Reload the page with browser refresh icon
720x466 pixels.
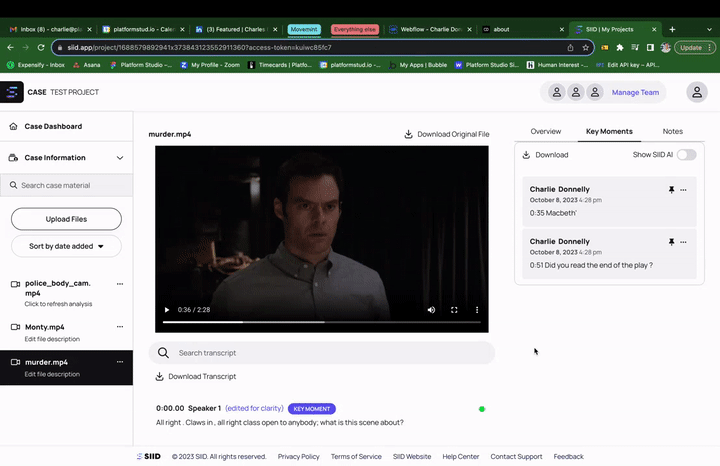click(41, 47)
